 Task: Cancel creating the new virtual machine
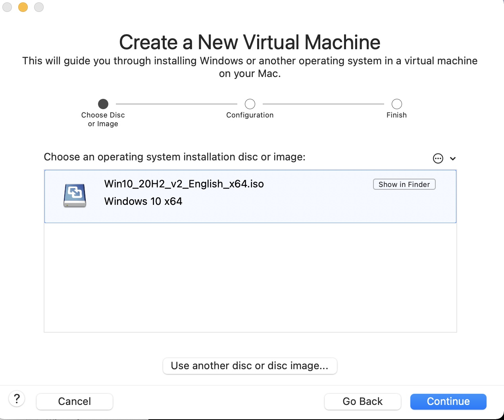point(74,401)
